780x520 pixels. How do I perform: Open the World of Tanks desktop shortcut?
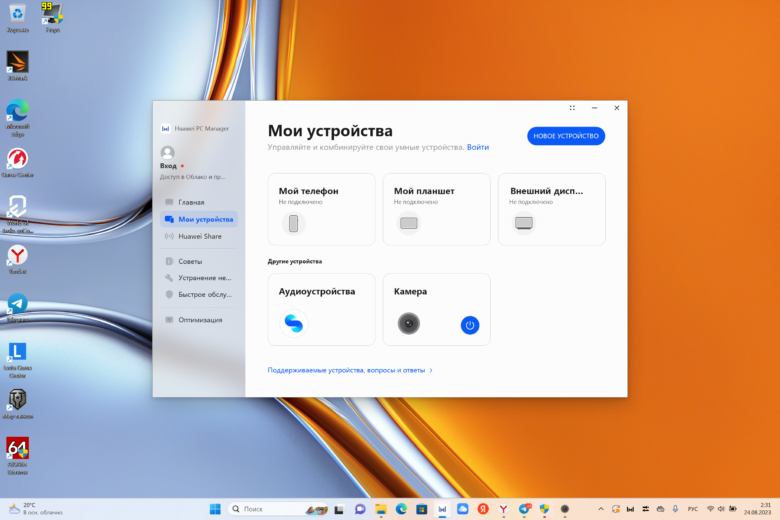click(x=17, y=214)
